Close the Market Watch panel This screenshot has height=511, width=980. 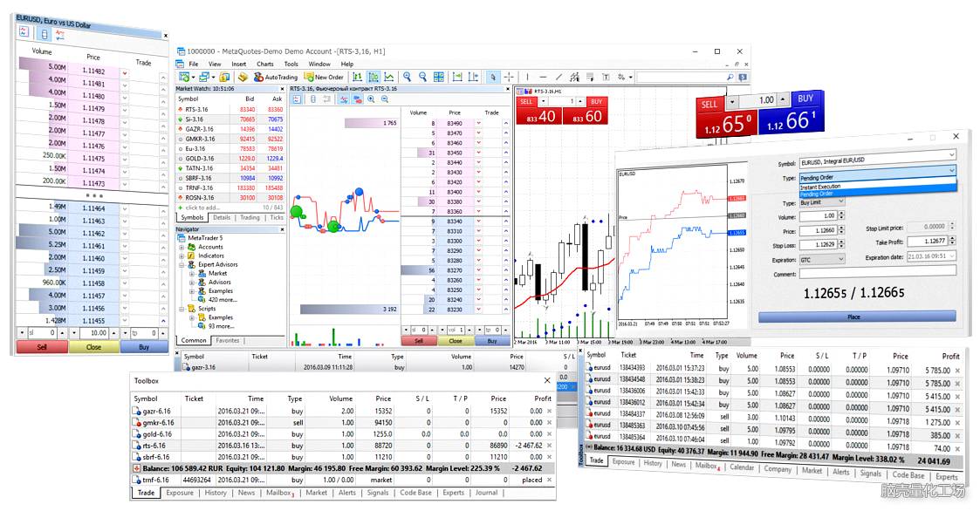point(282,89)
